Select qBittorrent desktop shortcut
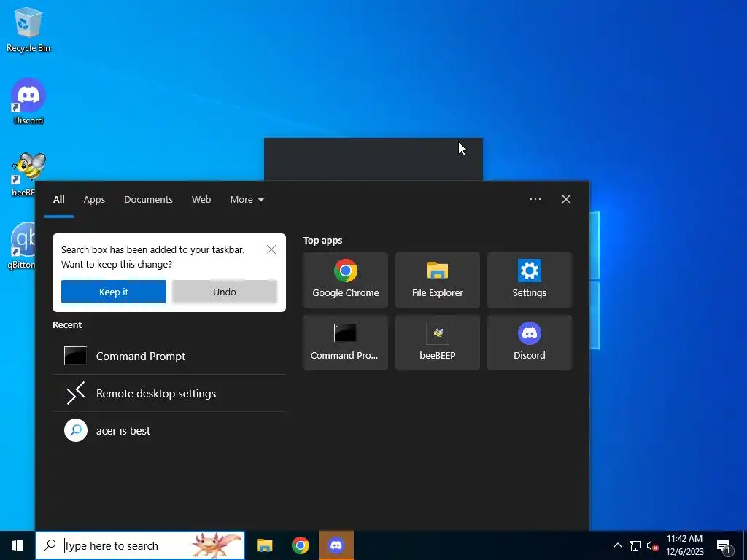This screenshot has height=560, width=747. coord(23,246)
